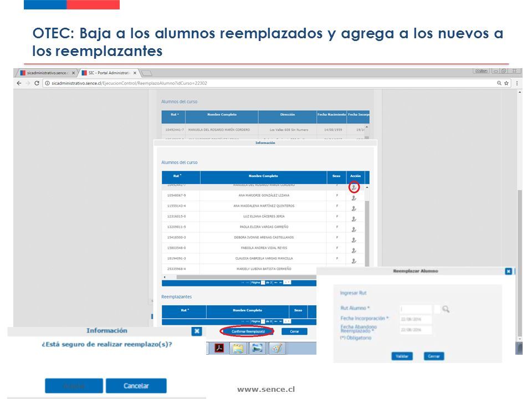
Task: Open the rows-per-page dropdown in the Reemplazantes pager
Action: pyautogui.click(x=287, y=321)
